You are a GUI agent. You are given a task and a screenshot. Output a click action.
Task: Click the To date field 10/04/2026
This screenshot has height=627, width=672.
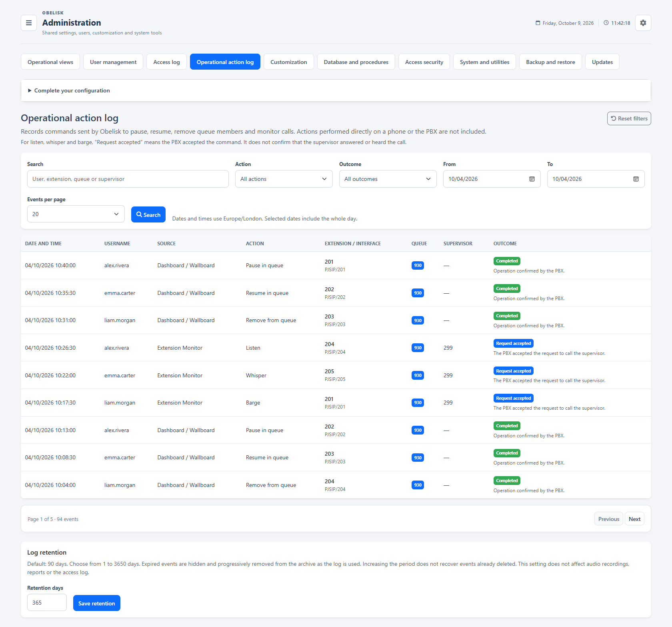[596, 179]
